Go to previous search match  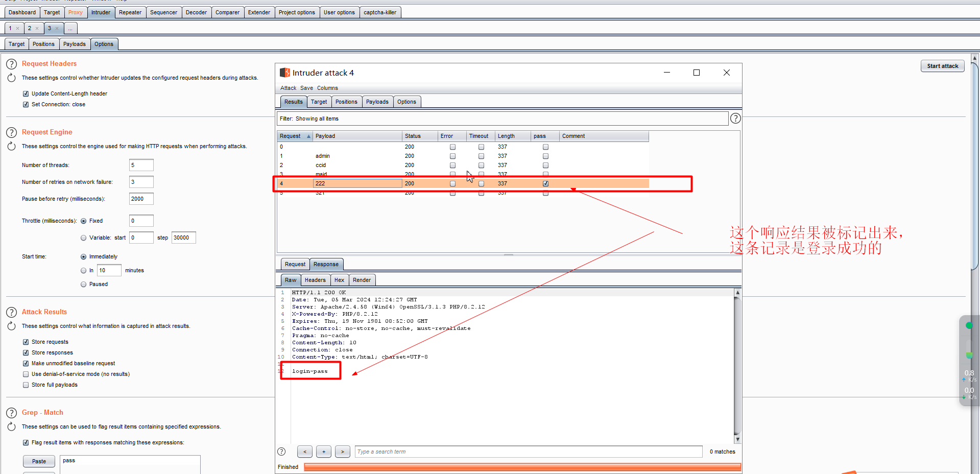[x=305, y=452]
